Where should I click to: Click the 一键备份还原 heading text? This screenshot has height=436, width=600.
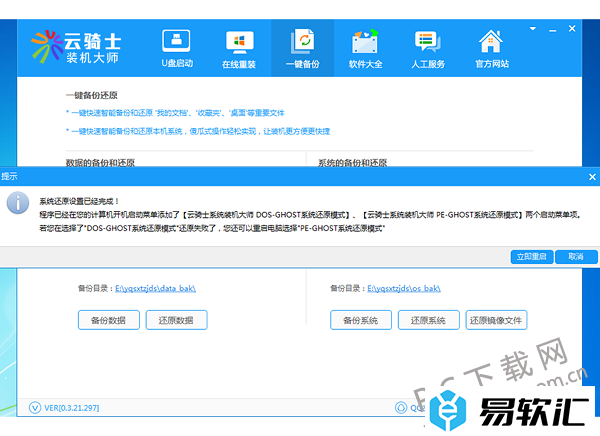91,95
